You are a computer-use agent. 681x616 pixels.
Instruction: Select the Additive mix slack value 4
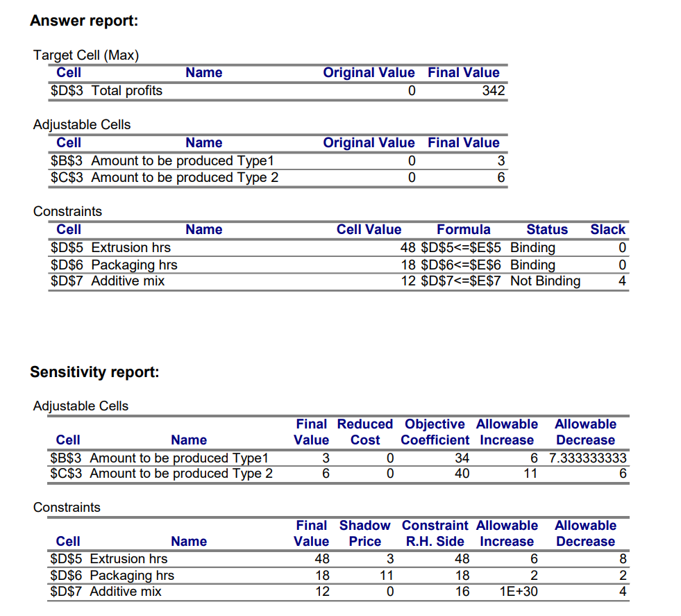(x=622, y=281)
